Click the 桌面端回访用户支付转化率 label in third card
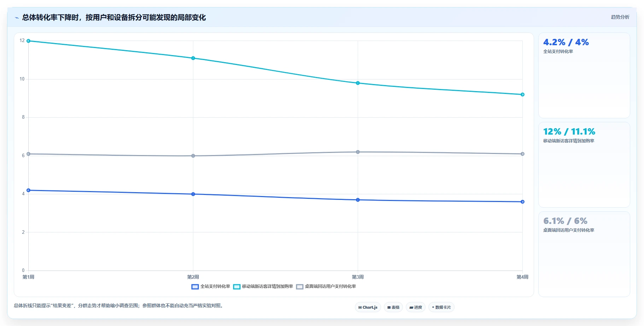The width and height of the screenshot is (644, 326). click(569, 230)
